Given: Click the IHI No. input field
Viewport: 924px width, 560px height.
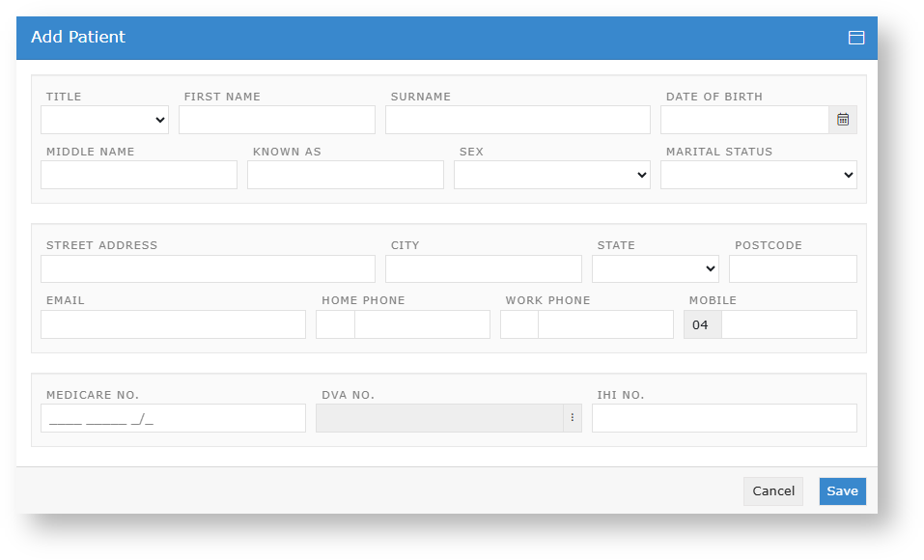Looking at the screenshot, I should point(723,418).
